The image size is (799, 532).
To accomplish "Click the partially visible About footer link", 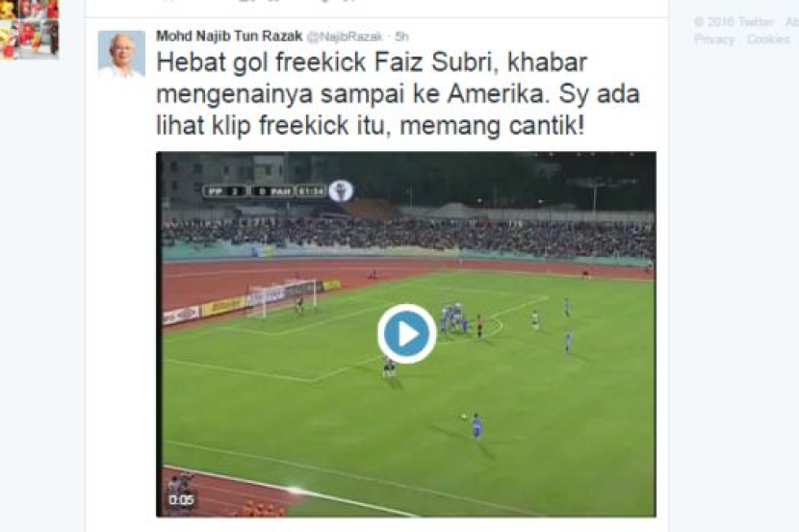I will pos(792,22).
